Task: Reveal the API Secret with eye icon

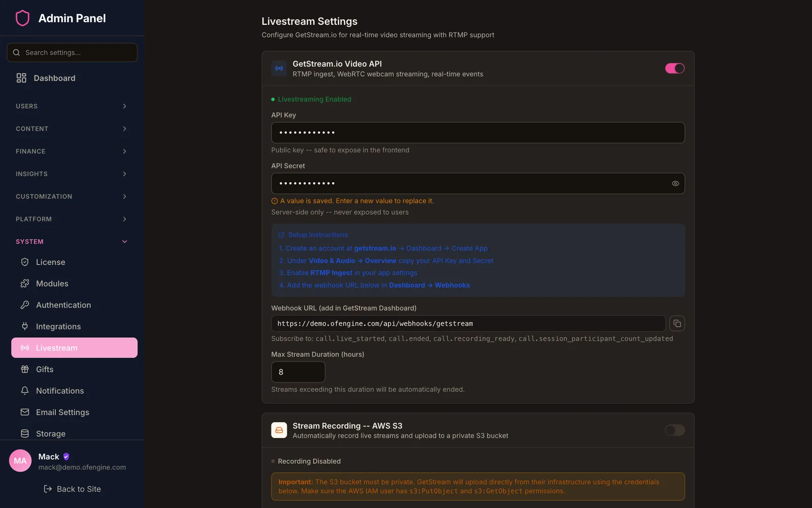Action: tap(675, 183)
